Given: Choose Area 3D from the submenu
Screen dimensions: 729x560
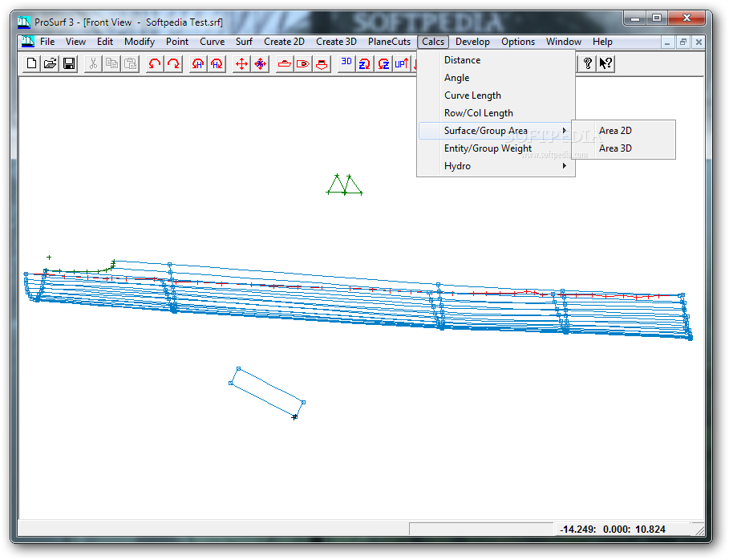Looking at the screenshot, I should click(x=623, y=148).
